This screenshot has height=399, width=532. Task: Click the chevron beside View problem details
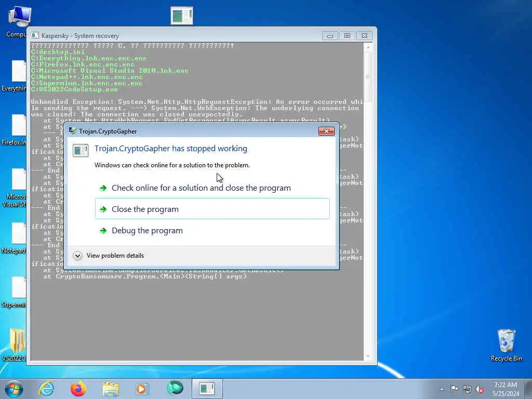(x=77, y=256)
